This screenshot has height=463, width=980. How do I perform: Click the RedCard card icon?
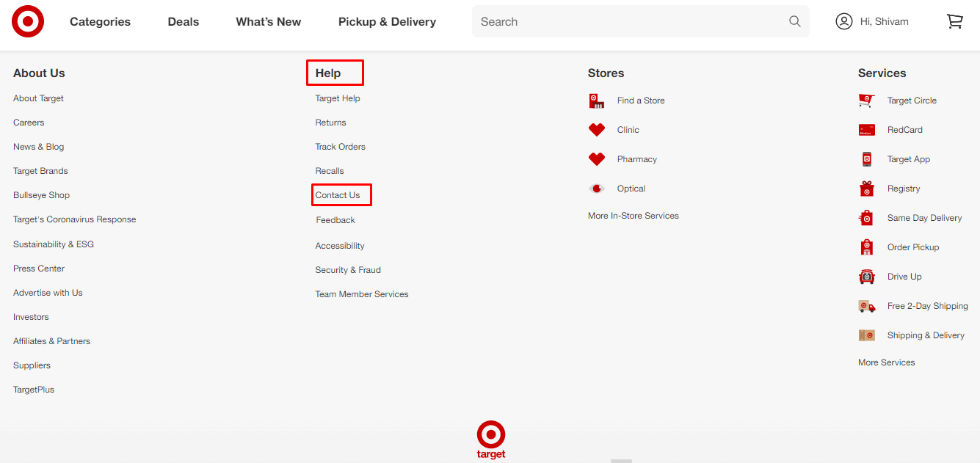coord(867,130)
